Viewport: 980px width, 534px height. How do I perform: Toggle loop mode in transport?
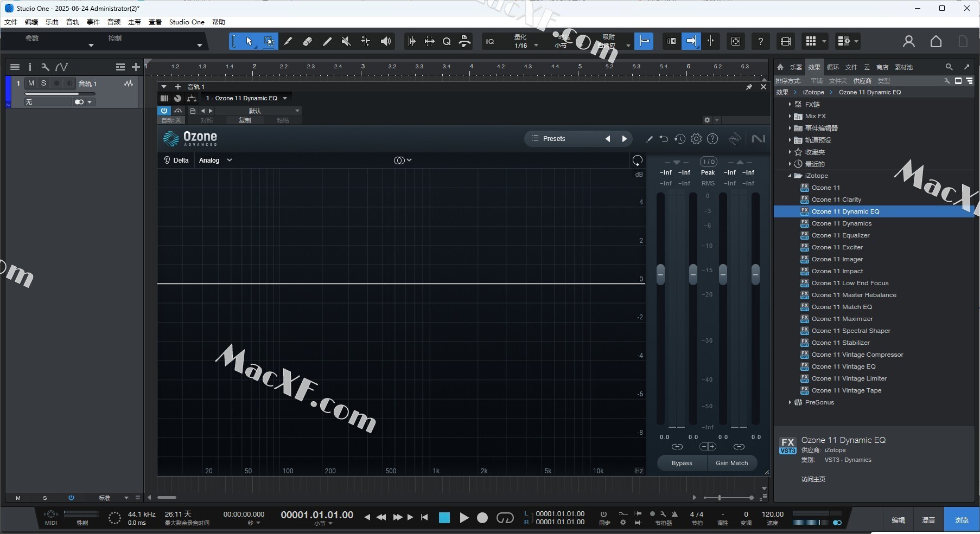pos(505,518)
